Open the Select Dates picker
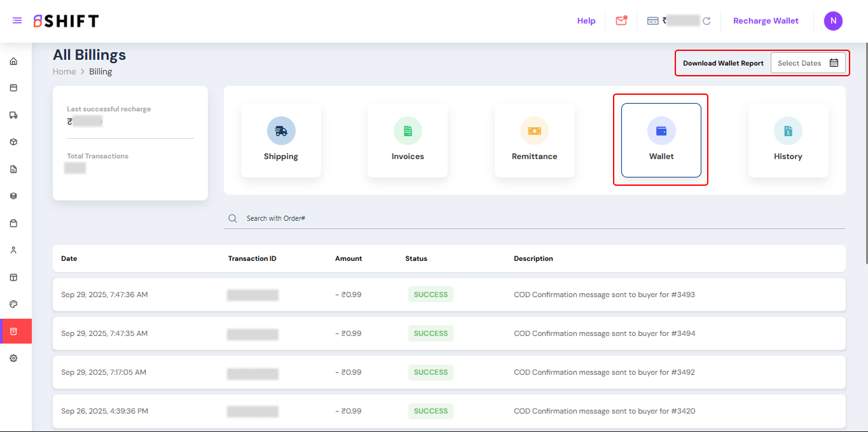Screen dimensions: 868x432 pos(808,63)
